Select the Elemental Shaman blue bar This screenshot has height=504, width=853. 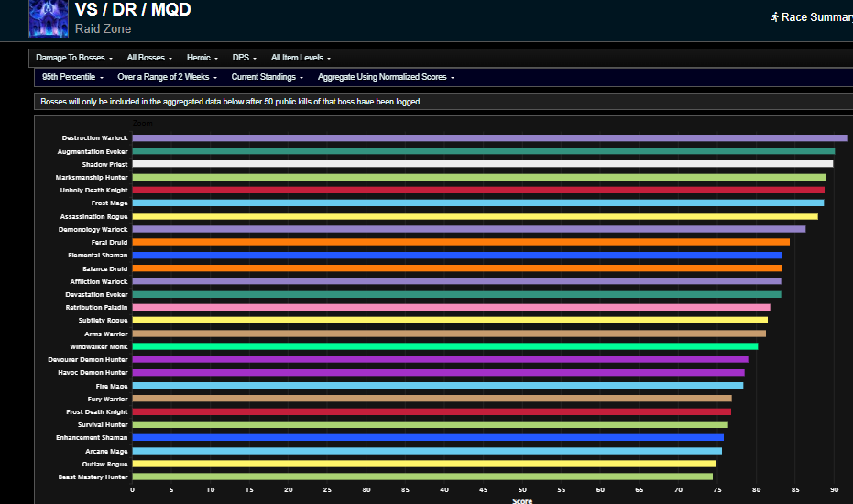pyautogui.click(x=457, y=256)
